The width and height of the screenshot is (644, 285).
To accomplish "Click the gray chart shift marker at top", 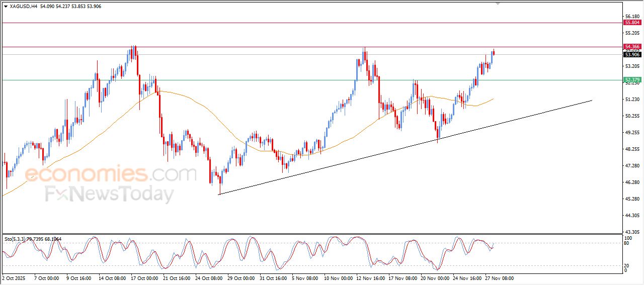I will tap(498, 4).
